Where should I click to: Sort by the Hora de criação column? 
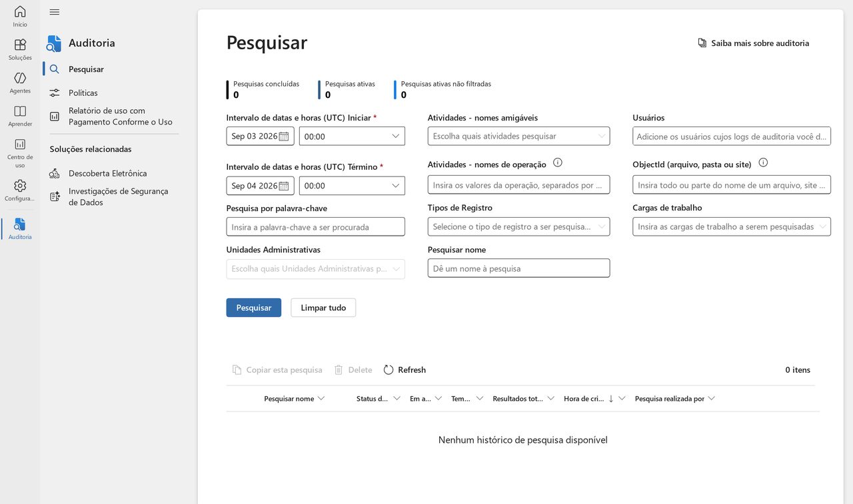pyautogui.click(x=584, y=398)
